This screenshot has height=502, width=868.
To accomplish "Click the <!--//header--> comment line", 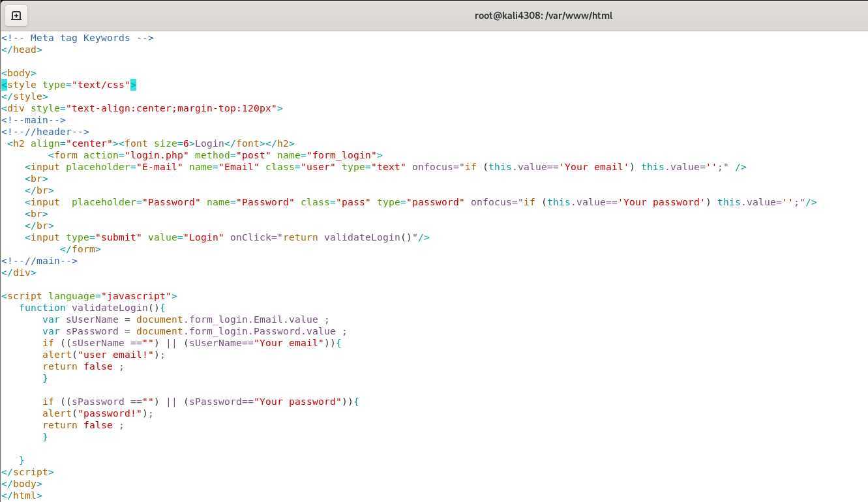I will [45, 132].
